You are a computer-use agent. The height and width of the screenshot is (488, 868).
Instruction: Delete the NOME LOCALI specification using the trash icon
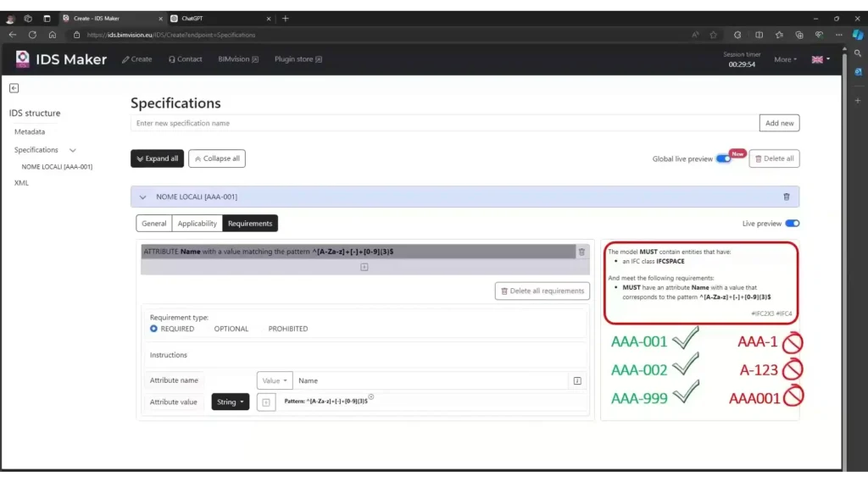pos(786,197)
